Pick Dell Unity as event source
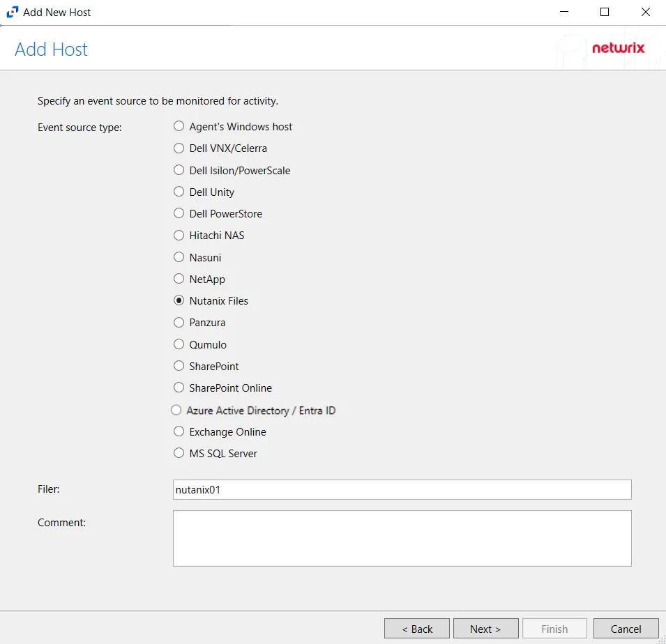The height and width of the screenshot is (644, 666). [x=179, y=192]
